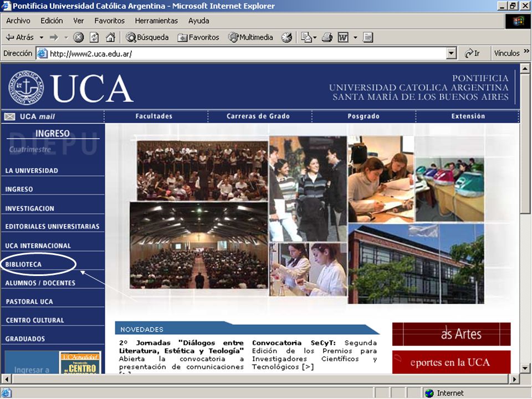The width and height of the screenshot is (532, 399).
Task: Open GRADUADOS sidebar link
Action: pyautogui.click(x=25, y=339)
